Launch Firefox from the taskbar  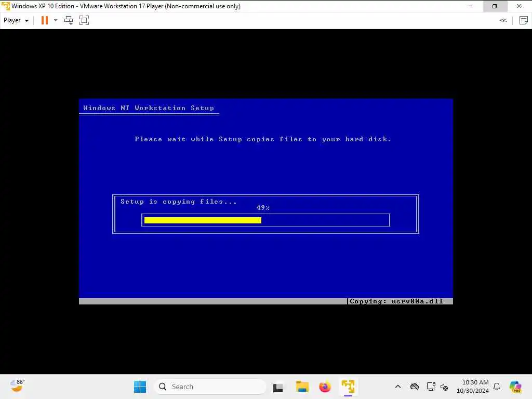[x=325, y=387]
